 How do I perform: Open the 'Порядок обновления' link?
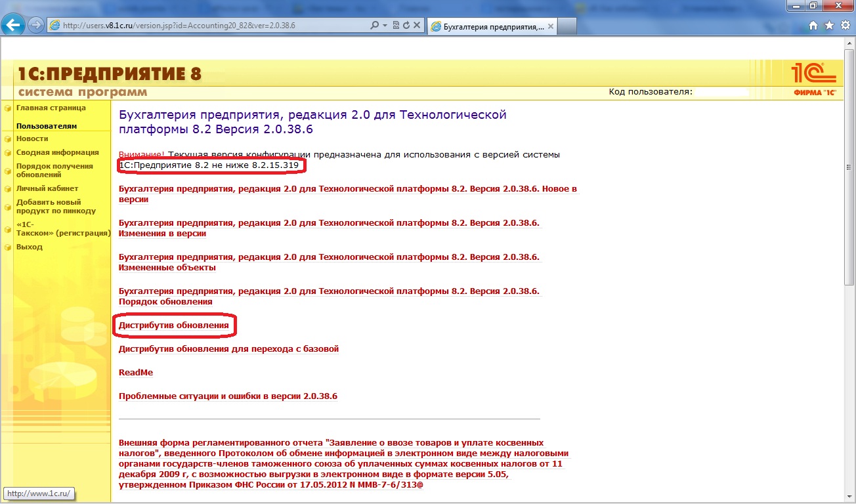click(329, 296)
